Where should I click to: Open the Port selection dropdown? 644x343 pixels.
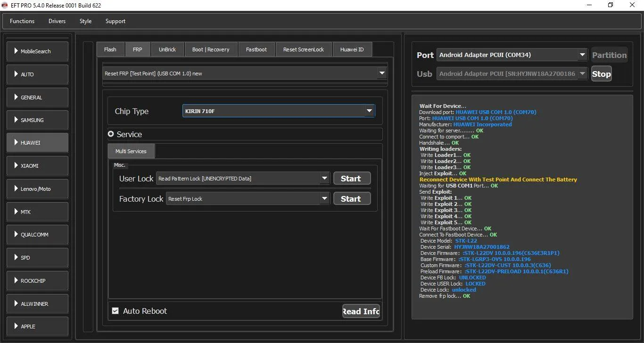tap(582, 55)
